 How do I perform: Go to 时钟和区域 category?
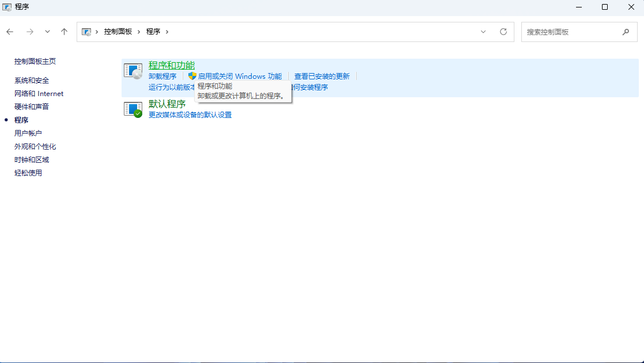pyautogui.click(x=32, y=159)
